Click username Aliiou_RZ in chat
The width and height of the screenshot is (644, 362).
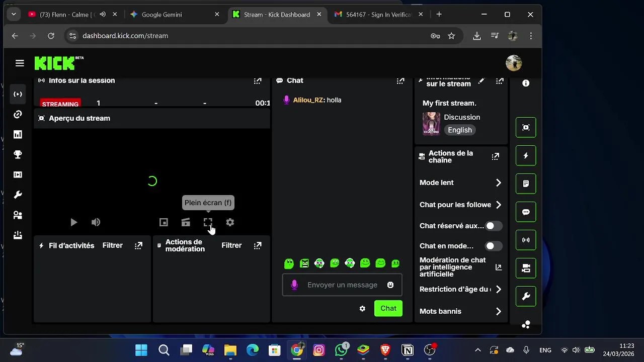click(308, 100)
